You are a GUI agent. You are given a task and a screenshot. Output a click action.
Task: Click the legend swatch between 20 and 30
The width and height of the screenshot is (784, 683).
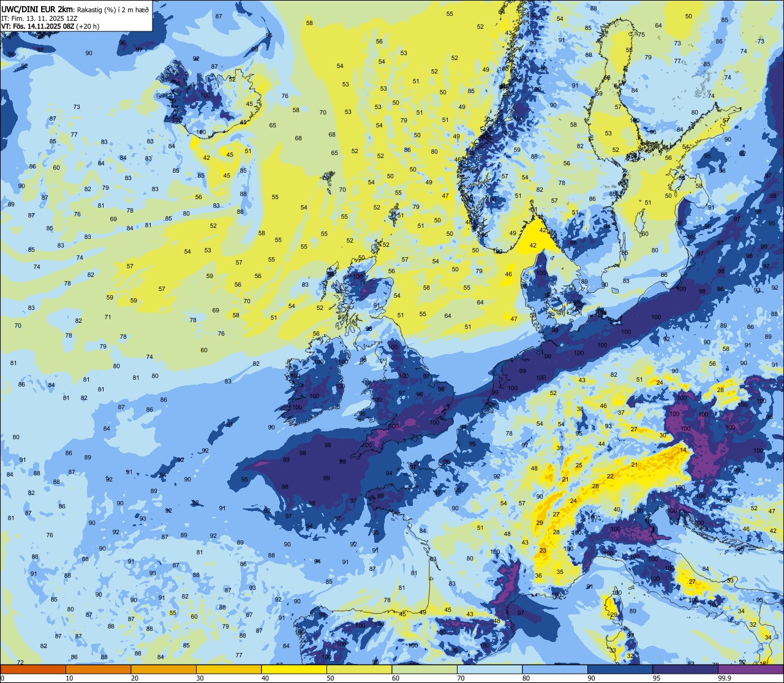pos(164,669)
